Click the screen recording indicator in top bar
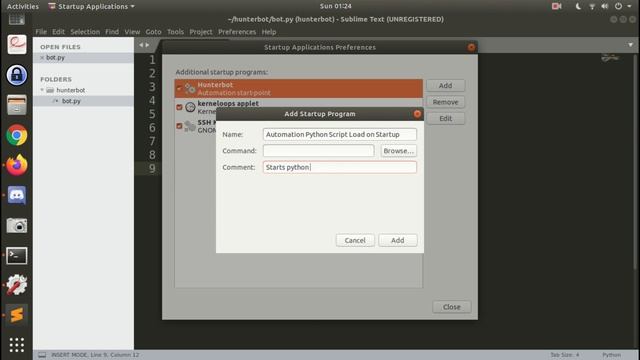 557,6
